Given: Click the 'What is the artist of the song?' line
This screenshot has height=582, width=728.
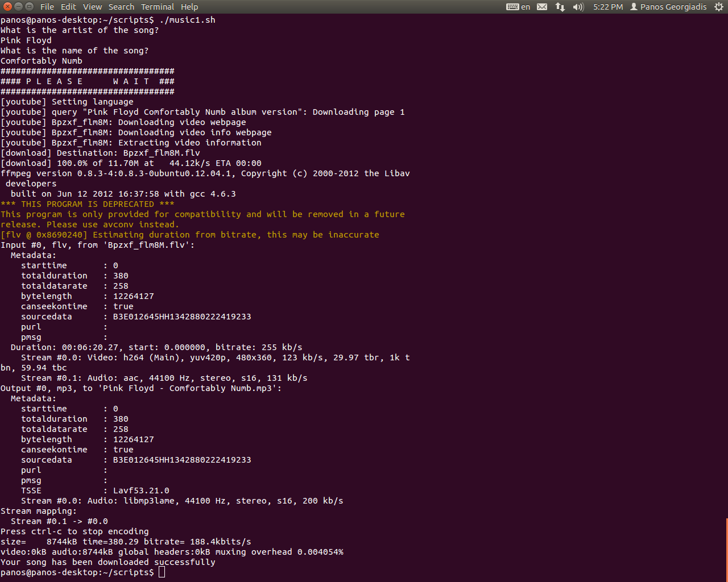Looking at the screenshot, I should (80, 30).
